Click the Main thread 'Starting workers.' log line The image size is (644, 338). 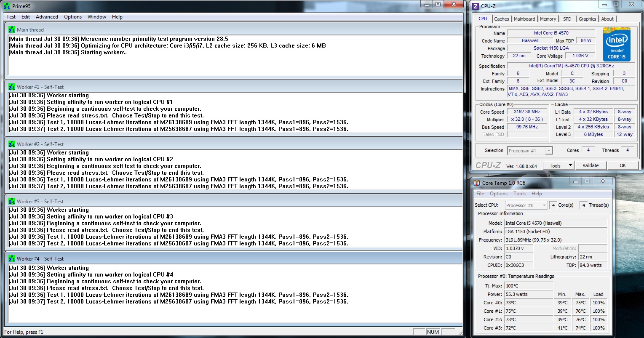(67, 52)
